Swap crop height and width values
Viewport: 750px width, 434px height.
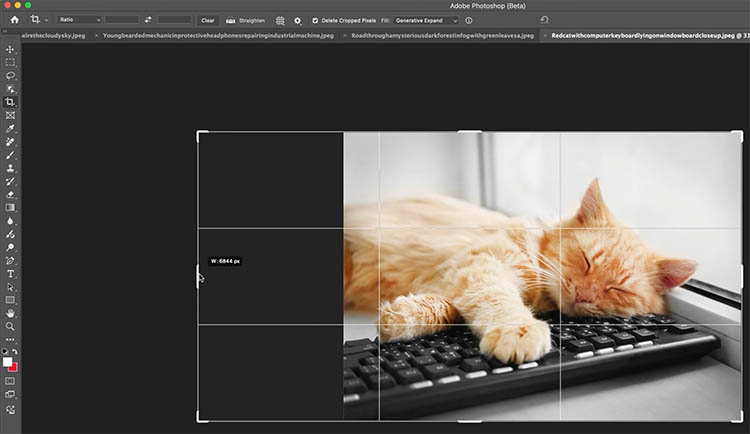pyautogui.click(x=148, y=20)
